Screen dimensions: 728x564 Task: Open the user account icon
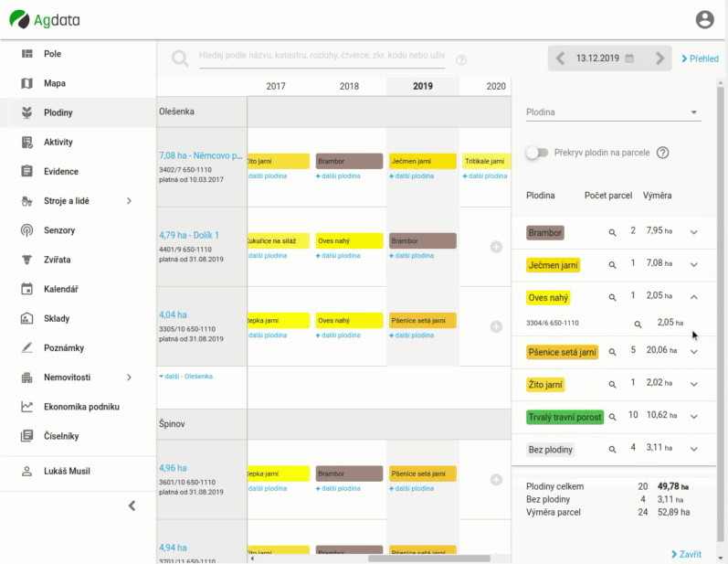pyautogui.click(x=704, y=19)
